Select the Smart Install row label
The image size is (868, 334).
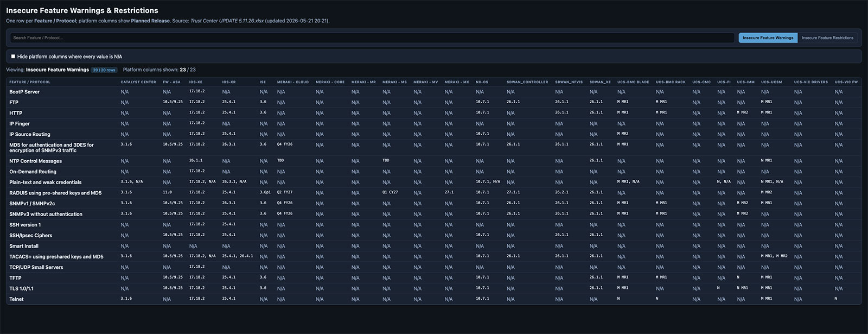(24, 246)
